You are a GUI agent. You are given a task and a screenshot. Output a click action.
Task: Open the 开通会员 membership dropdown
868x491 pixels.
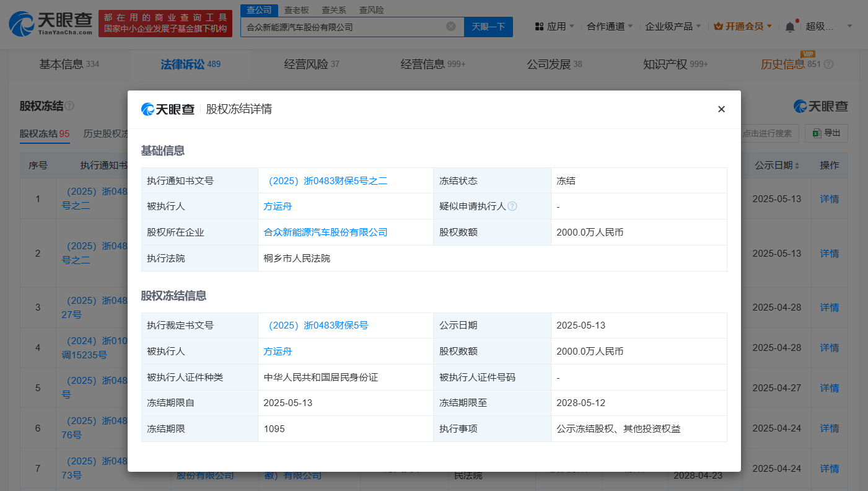743,27
